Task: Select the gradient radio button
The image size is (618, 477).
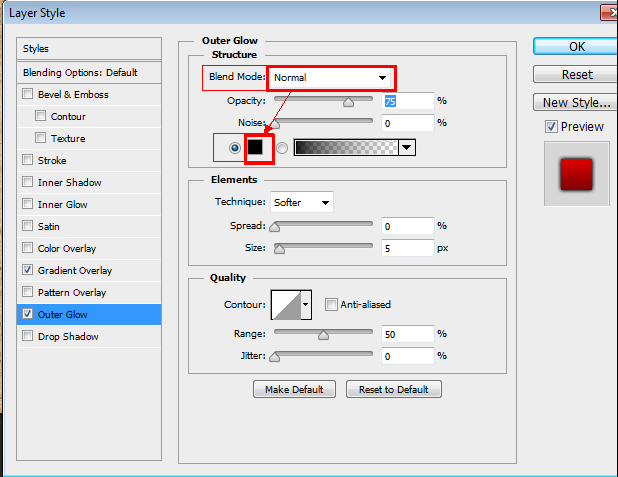Action: tap(282, 148)
